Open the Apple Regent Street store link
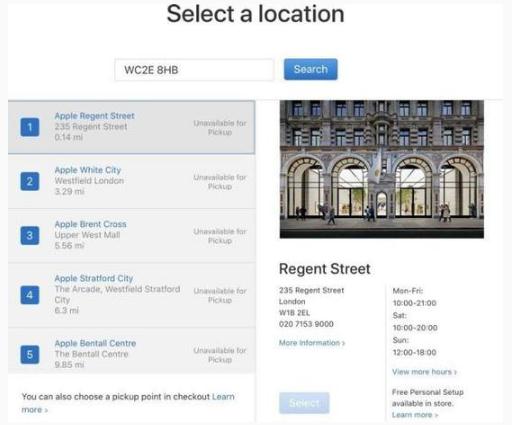This screenshot has height=425, width=512. [94, 116]
